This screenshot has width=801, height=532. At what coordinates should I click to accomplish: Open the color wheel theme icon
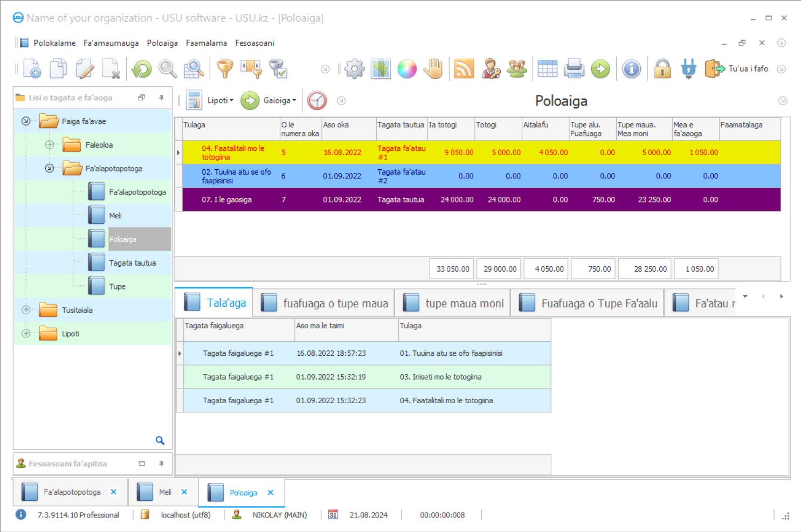(x=407, y=69)
